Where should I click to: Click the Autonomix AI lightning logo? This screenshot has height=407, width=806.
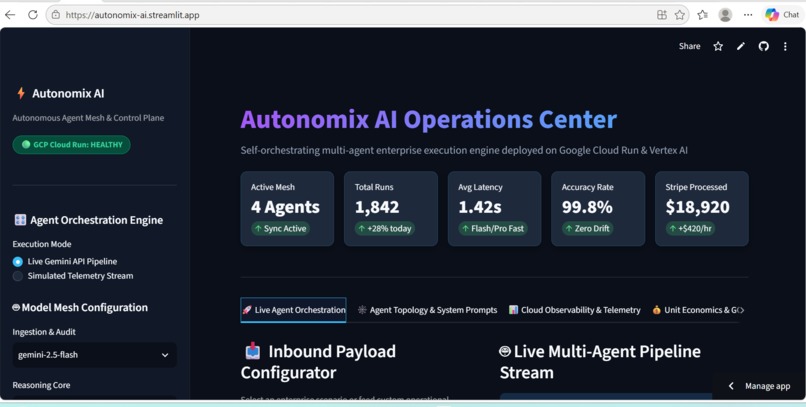21,93
